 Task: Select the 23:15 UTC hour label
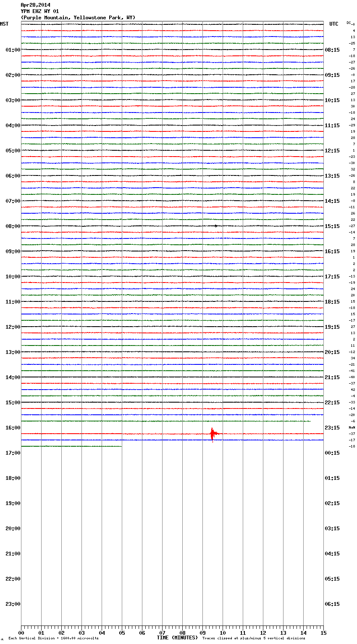pos(332,428)
